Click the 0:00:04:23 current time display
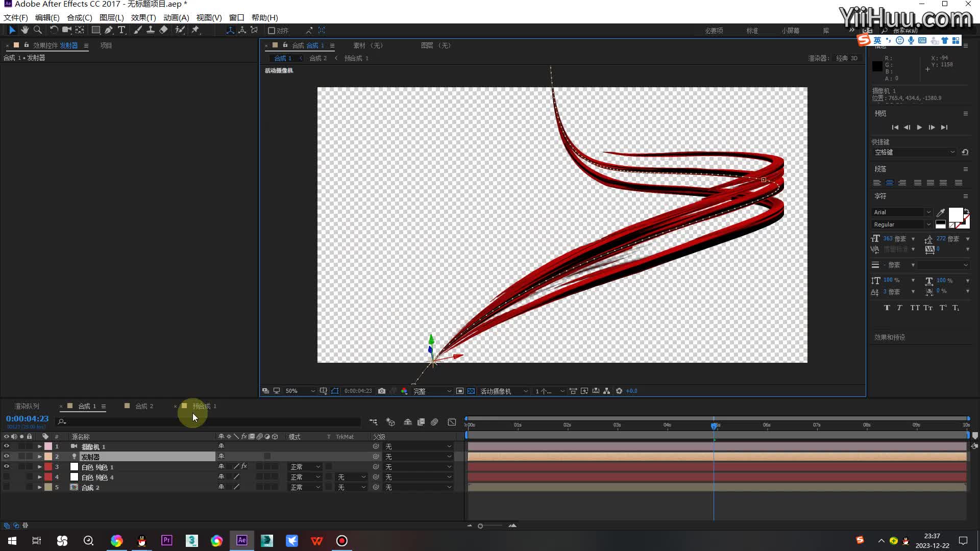980x551 pixels. pyautogui.click(x=27, y=419)
